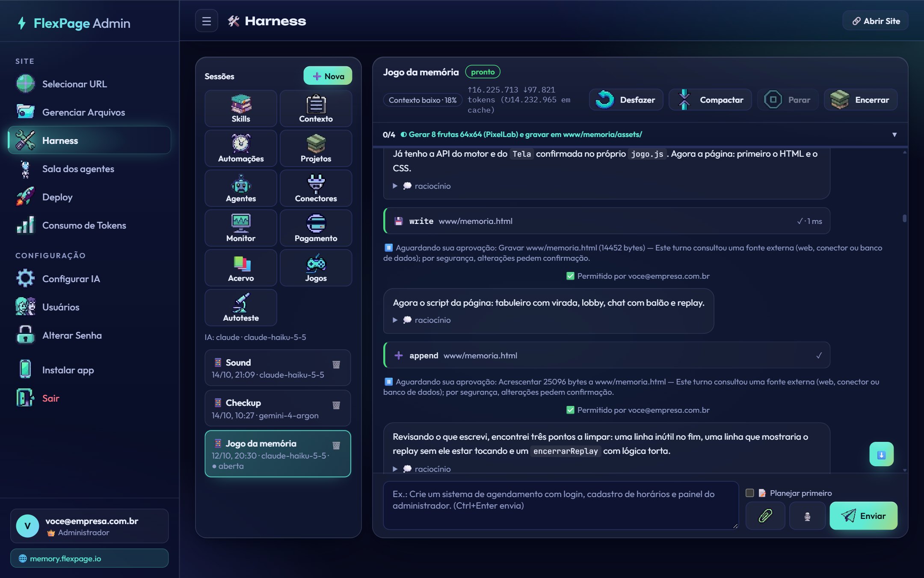Delete the Jogo da memória session trash icon

(336, 445)
